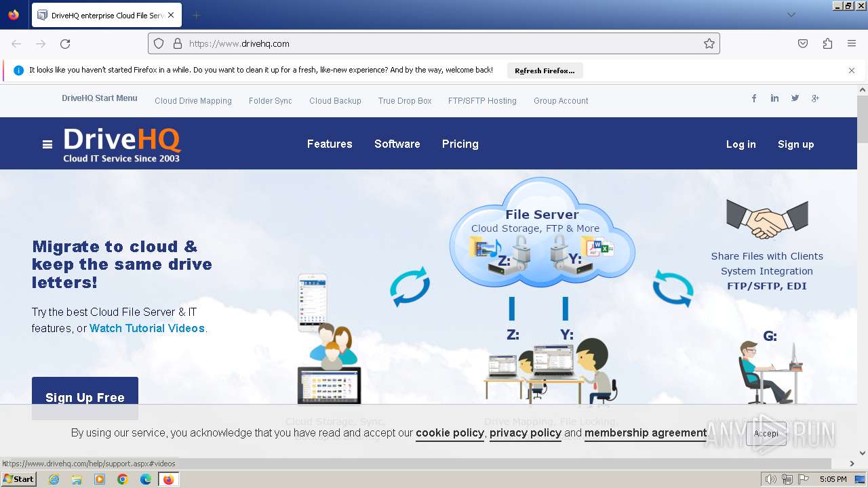868x488 pixels.
Task: Click the left blue sync arrows icon
Action: pos(410,287)
